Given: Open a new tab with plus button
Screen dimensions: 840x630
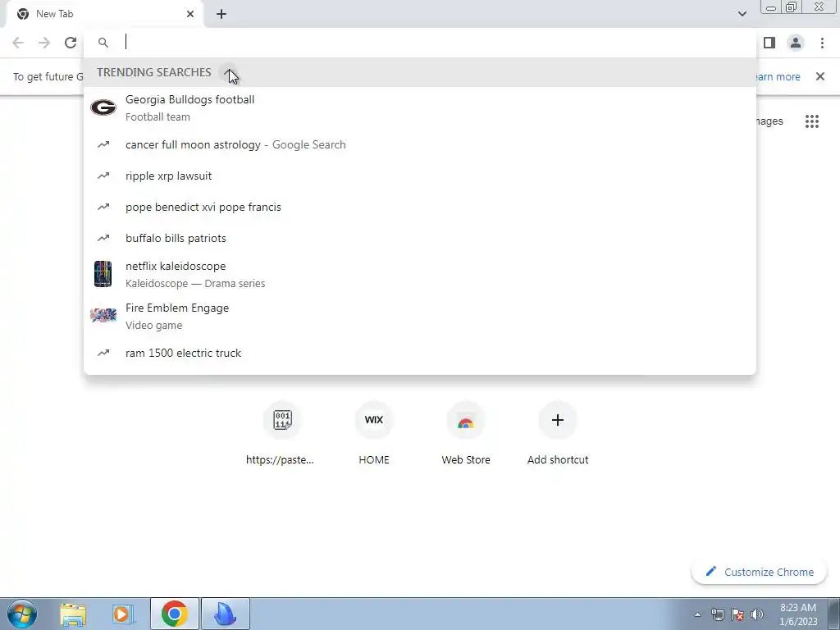Looking at the screenshot, I should pyautogui.click(x=221, y=14).
